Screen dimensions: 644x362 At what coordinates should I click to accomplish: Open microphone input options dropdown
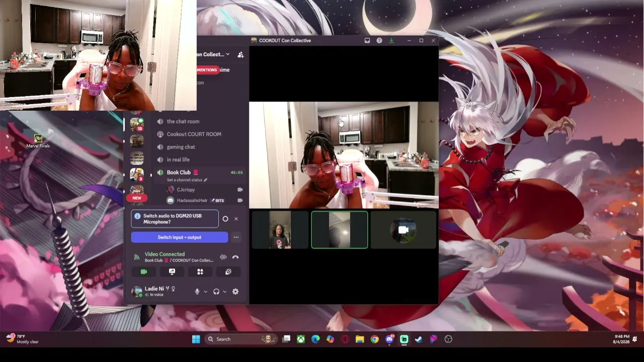tap(205, 292)
